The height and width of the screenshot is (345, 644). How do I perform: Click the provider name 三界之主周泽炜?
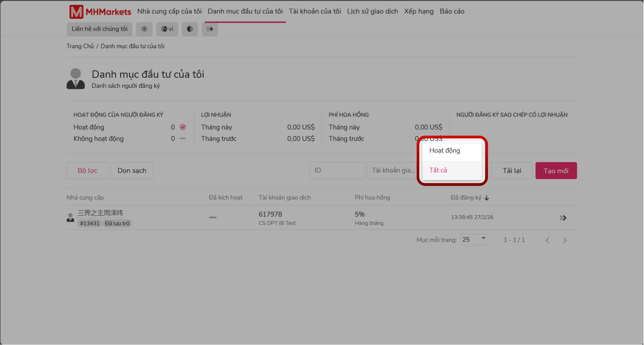[x=100, y=213]
